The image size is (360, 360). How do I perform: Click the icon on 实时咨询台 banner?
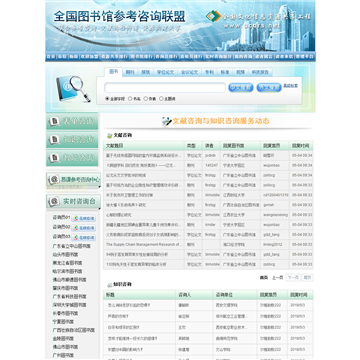tap(53, 201)
